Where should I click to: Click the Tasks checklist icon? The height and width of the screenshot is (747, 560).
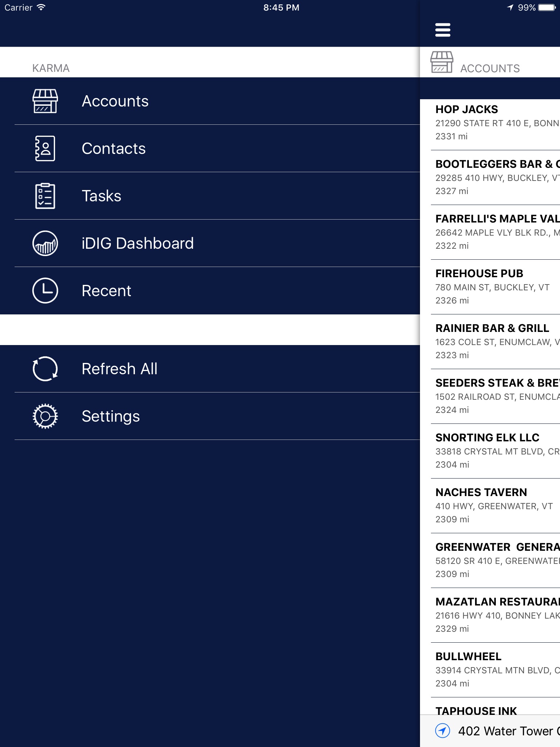tap(45, 196)
